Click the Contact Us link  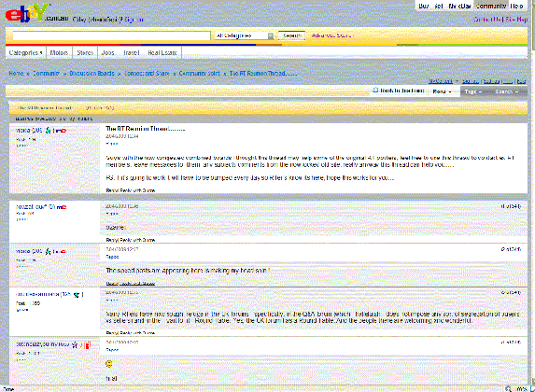pyautogui.click(x=487, y=20)
